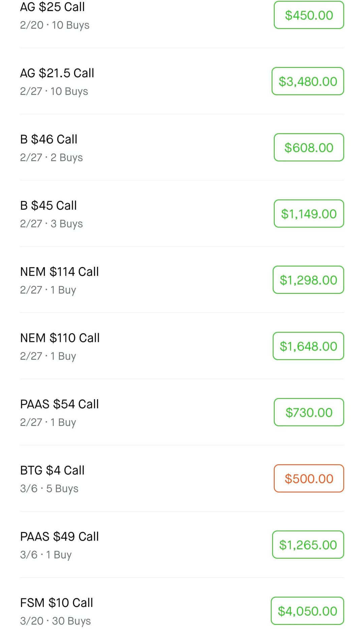Tap the $1,298.00 value button

click(308, 280)
